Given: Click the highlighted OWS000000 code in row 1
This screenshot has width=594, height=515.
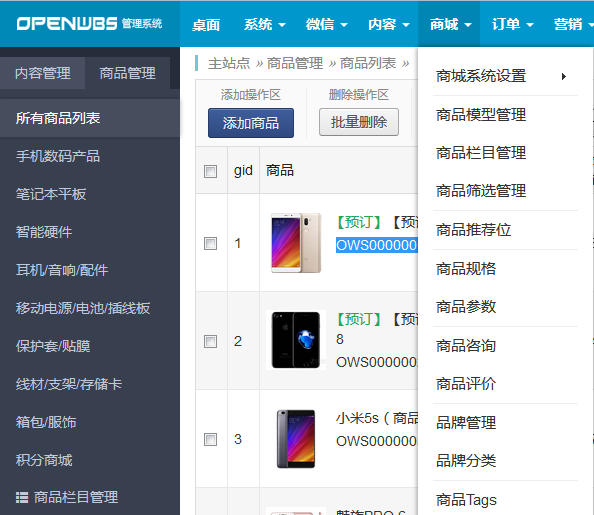Looking at the screenshot, I should (x=377, y=245).
